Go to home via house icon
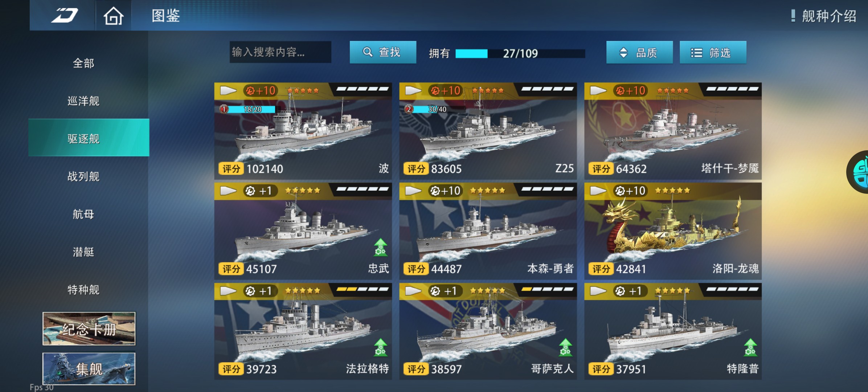This screenshot has height=392, width=868. coord(113,16)
